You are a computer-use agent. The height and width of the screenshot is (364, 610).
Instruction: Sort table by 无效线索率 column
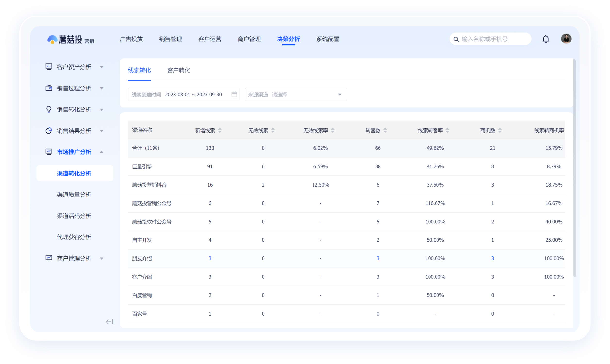332,130
